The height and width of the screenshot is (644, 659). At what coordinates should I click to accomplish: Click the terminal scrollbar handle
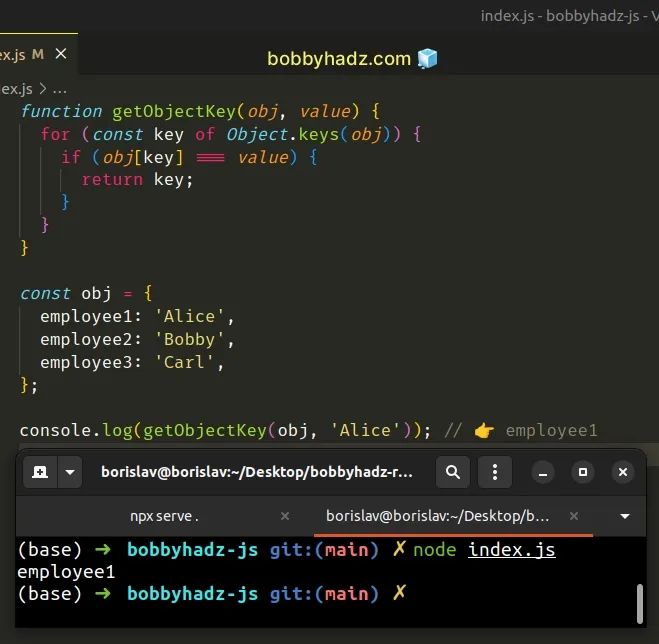[x=640, y=603]
